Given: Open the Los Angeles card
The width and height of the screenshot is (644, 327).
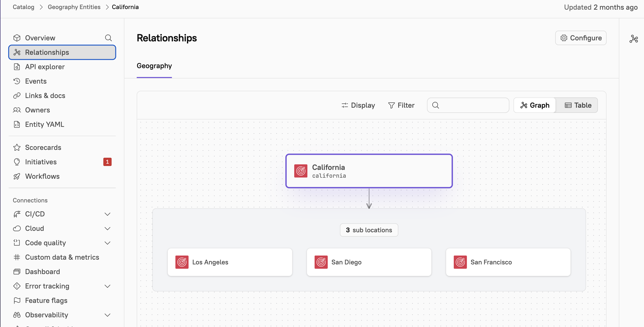Looking at the screenshot, I should coord(230,262).
